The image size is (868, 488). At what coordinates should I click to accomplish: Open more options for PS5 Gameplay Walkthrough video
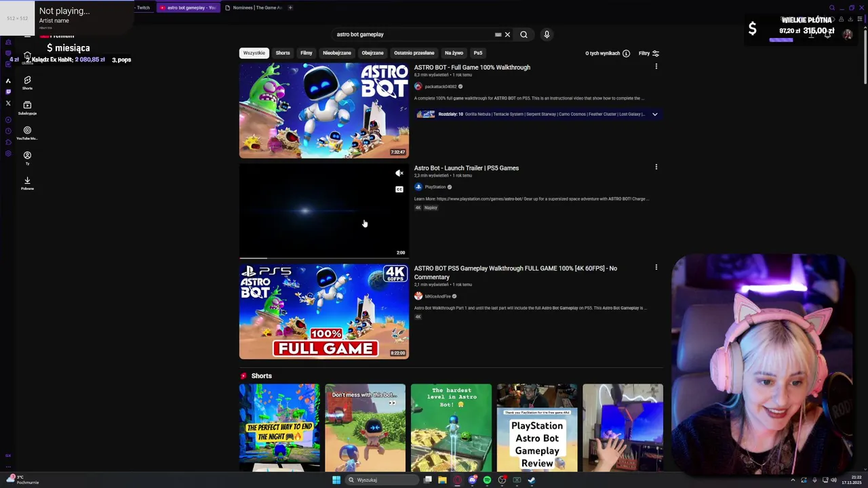656,267
